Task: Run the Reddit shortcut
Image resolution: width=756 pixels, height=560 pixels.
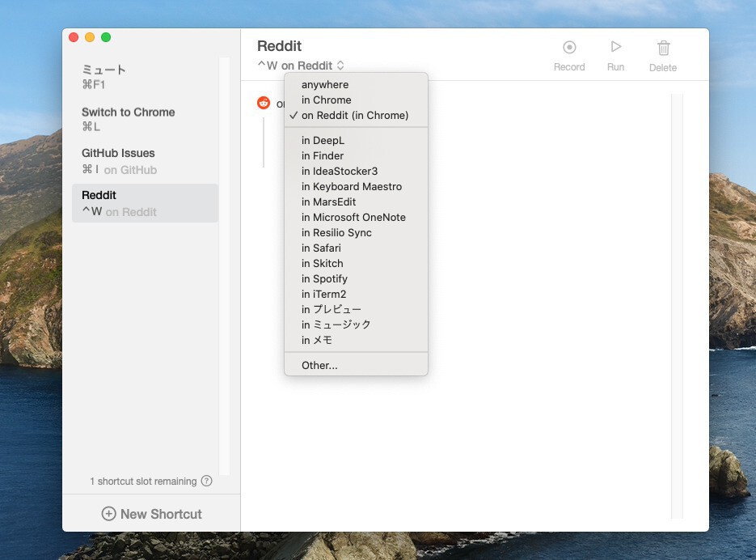Action: 615,49
